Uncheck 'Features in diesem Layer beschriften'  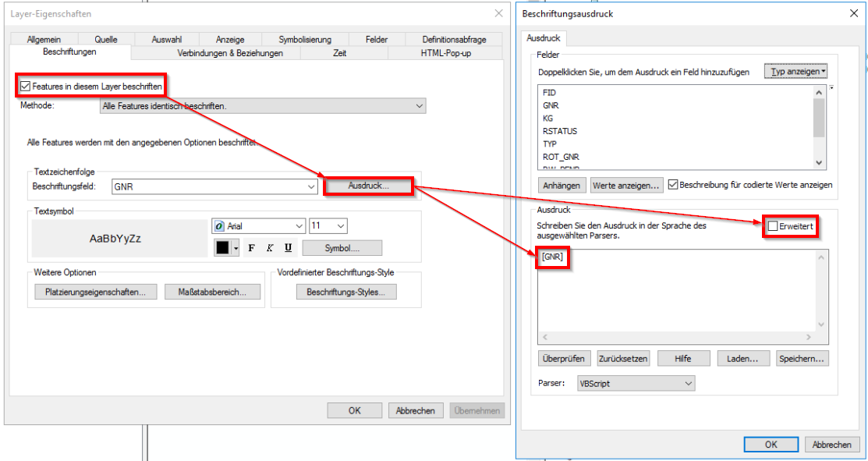(x=24, y=86)
